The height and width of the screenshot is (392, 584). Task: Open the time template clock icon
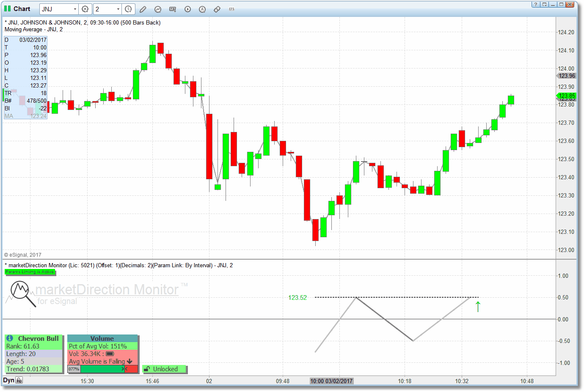128,9
